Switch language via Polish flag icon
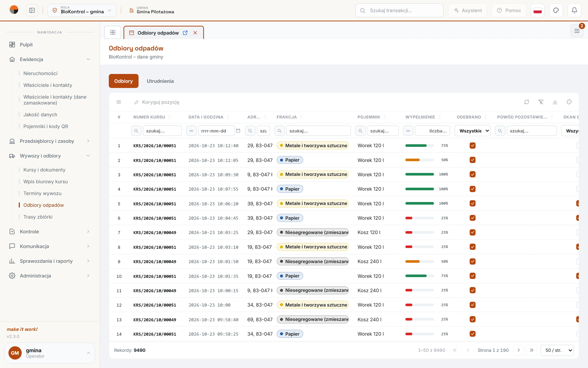Image resolution: width=588 pixels, height=368 pixels. point(537,10)
